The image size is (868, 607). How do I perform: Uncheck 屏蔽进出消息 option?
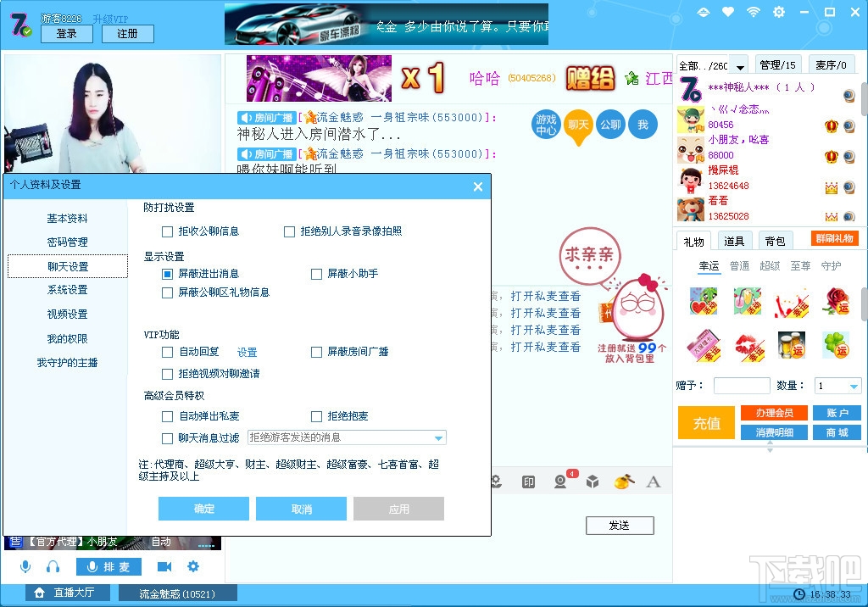pyautogui.click(x=166, y=274)
